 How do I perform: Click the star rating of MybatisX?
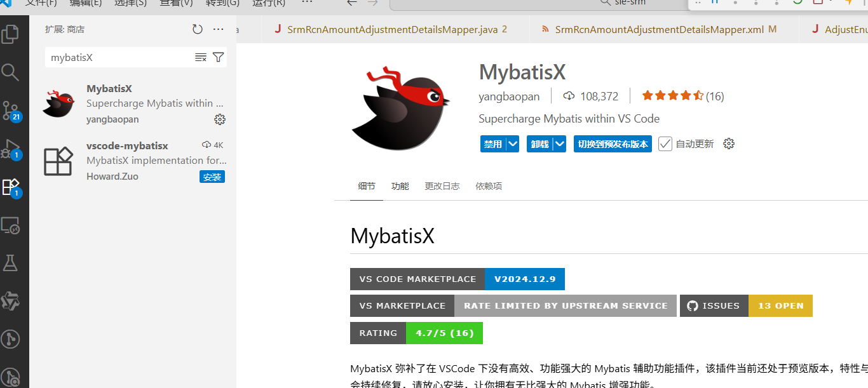pos(673,96)
